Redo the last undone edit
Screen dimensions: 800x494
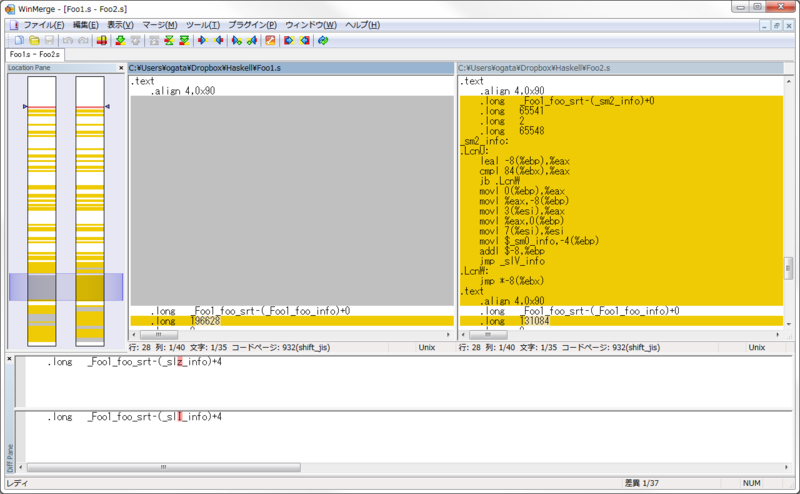pos(83,40)
